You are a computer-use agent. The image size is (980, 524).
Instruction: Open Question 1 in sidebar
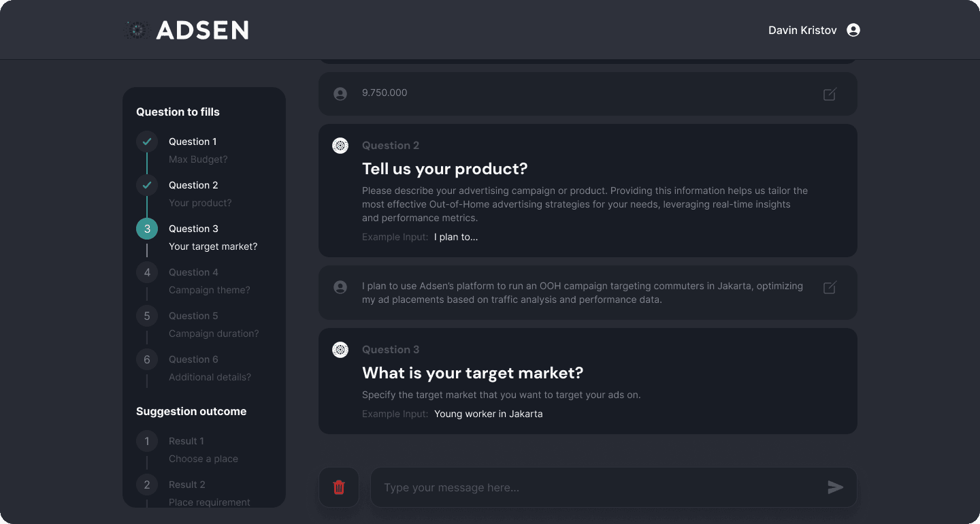[x=193, y=142]
